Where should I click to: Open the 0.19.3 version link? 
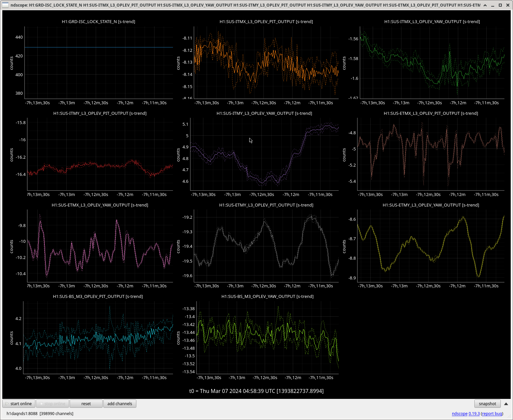(x=474, y=413)
